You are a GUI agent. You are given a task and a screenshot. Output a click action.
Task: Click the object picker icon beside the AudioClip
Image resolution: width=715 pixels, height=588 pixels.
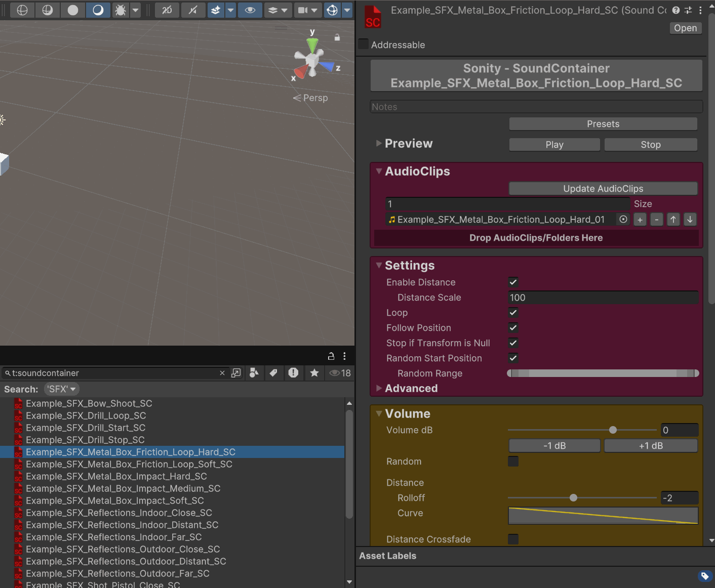click(x=623, y=219)
